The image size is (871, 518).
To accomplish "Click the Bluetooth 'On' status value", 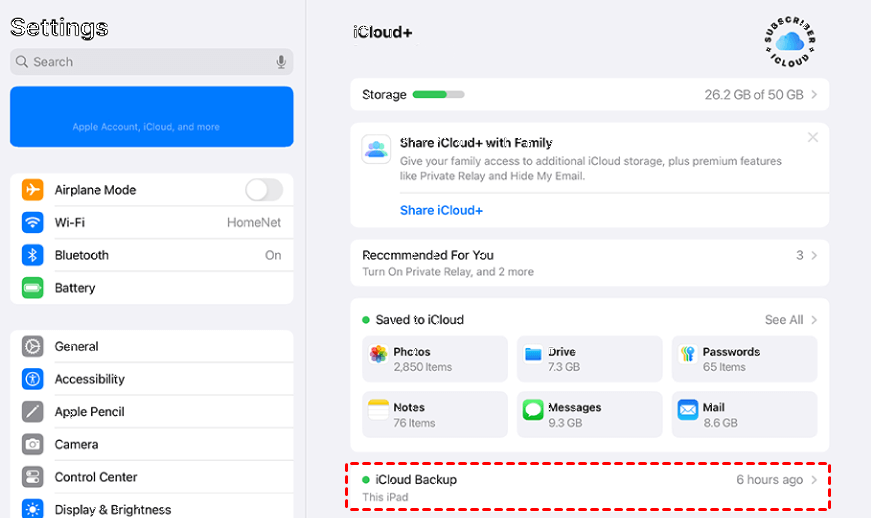I will point(273,255).
